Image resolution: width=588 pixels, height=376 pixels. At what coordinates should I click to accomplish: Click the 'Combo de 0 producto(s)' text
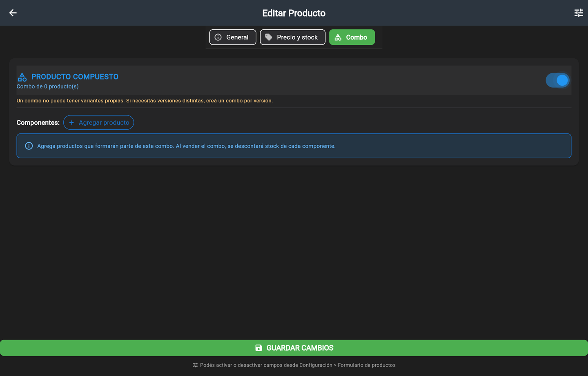click(x=48, y=86)
